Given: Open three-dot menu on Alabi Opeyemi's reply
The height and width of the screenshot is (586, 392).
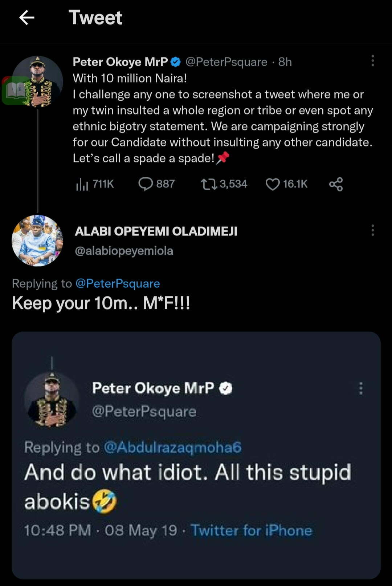Looking at the screenshot, I should (x=372, y=230).
